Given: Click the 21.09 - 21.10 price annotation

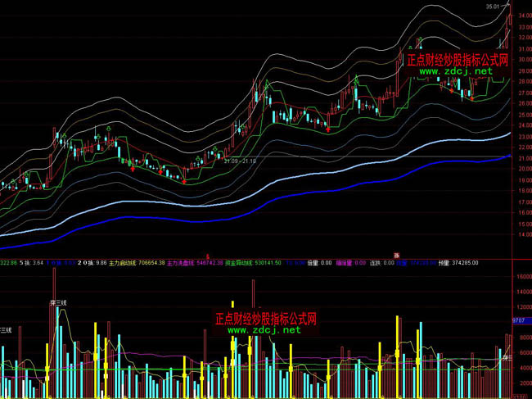Looking at the screenshot, I should click(x=238, y=161).
